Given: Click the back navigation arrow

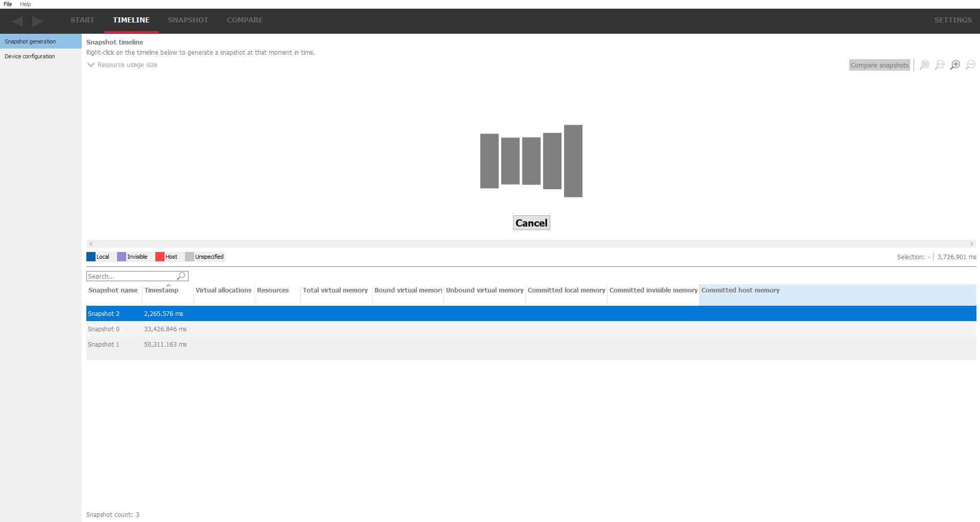Looking at the screenshot, I should [x=18, y=21].
